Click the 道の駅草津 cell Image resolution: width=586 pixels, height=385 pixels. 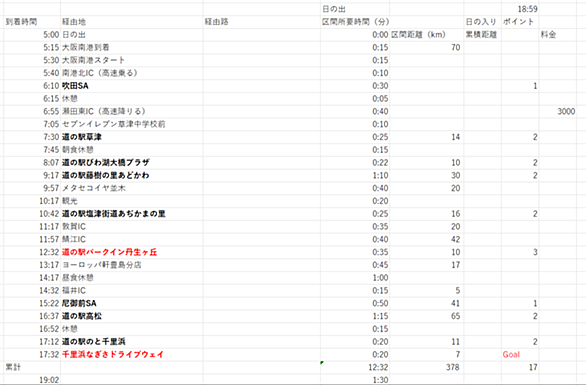coord(132,137)
